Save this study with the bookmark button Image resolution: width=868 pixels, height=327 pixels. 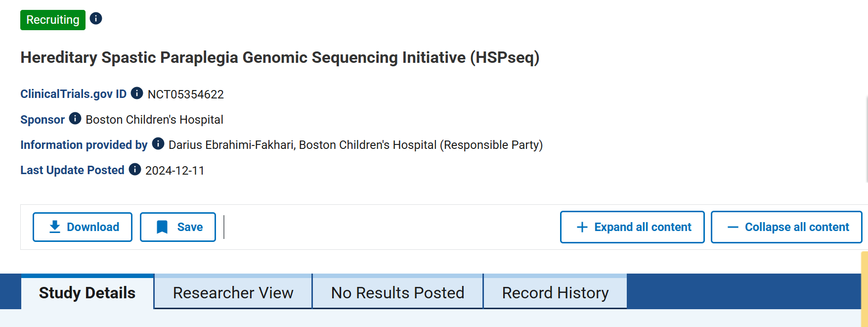178,227
